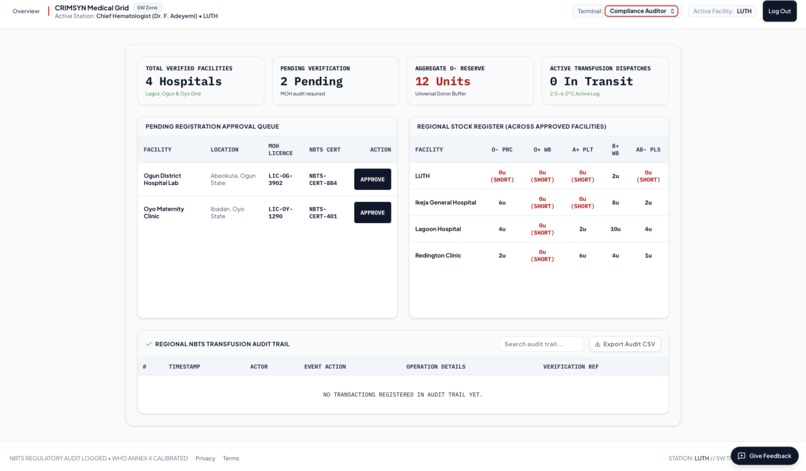Click the Active Facility LUTH indicator
806x471 pixels.
tap(722, 11)
